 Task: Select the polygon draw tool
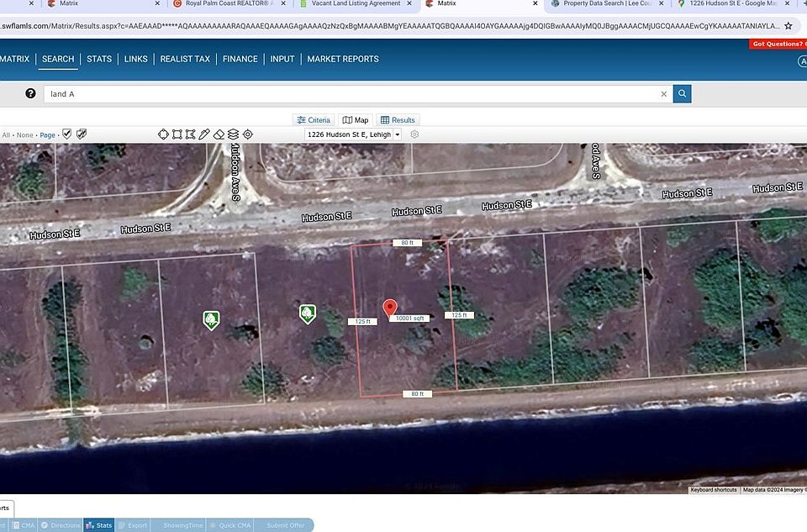(x=191, y=134)
